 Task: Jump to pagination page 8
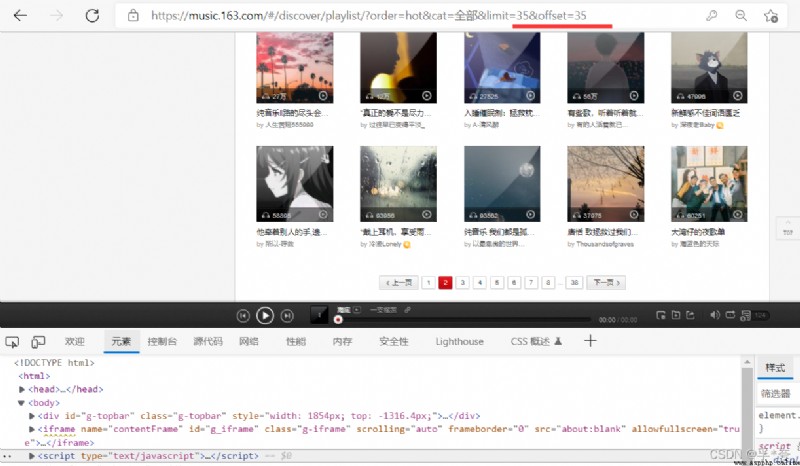(548, 282)
